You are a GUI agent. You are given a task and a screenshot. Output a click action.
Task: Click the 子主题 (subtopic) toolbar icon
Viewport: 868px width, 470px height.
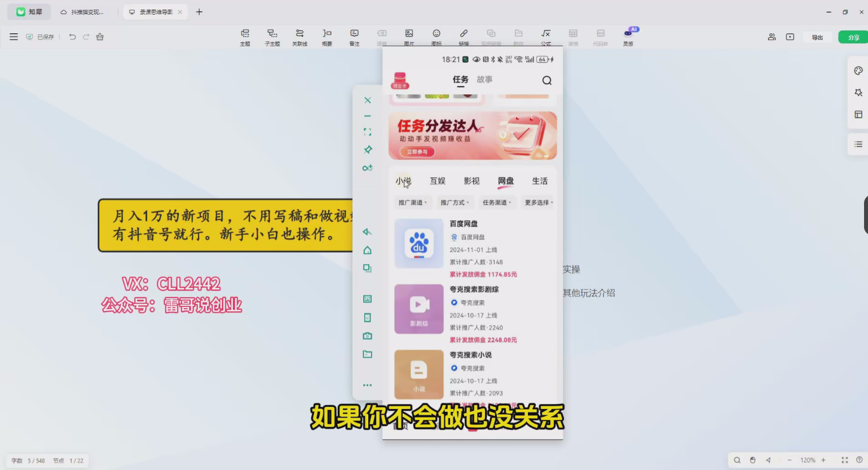pos(272,37)
